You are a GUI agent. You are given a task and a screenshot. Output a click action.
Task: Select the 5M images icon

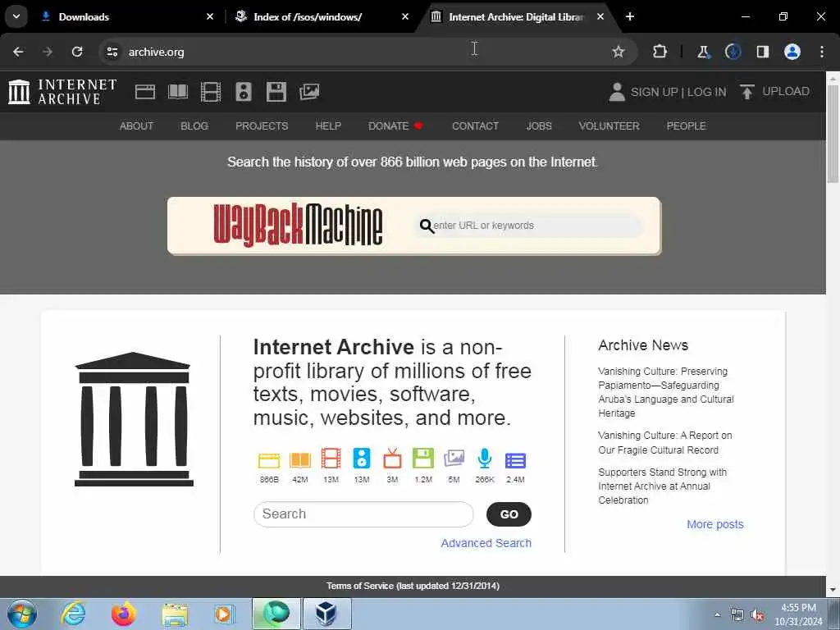[x=454, y=459]
